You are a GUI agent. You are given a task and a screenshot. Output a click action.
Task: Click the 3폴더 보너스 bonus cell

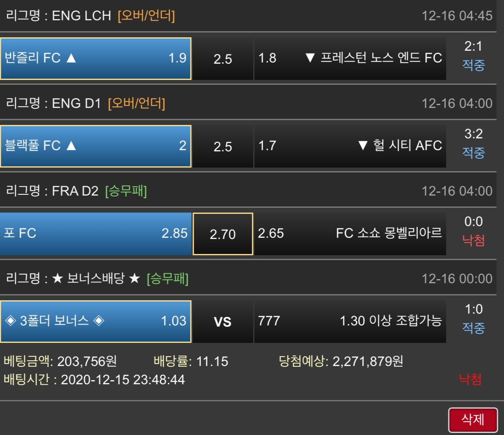pyautogui.click(x=95, y=321)
